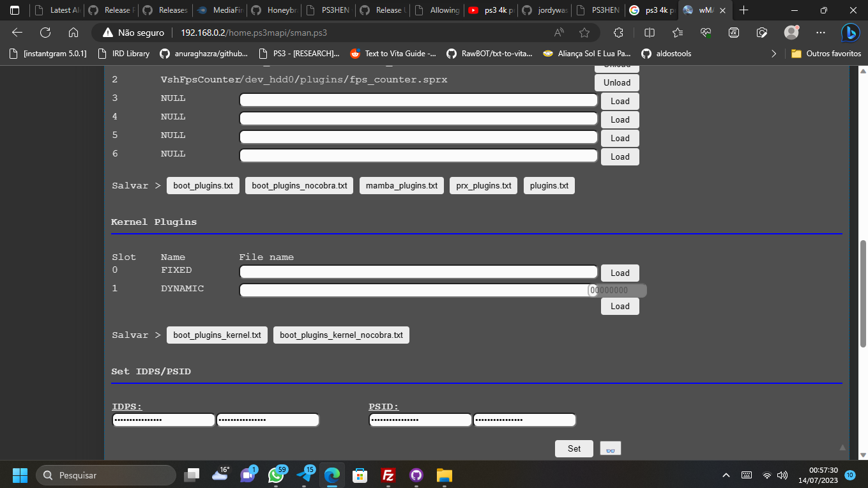Add this page to favorites (star icon)
The image size is (868, 488).
[584, 32]
